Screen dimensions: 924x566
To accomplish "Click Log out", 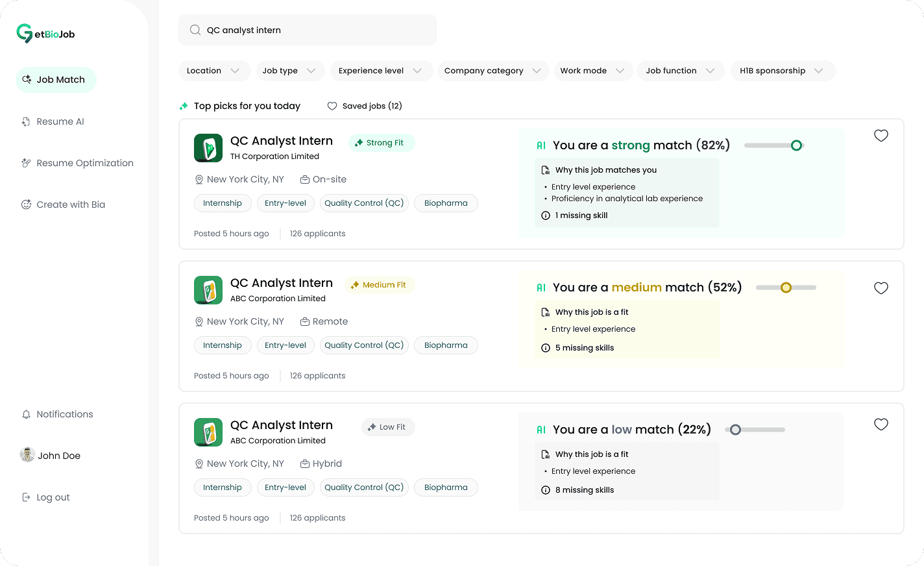I will (x=46, y=497).
